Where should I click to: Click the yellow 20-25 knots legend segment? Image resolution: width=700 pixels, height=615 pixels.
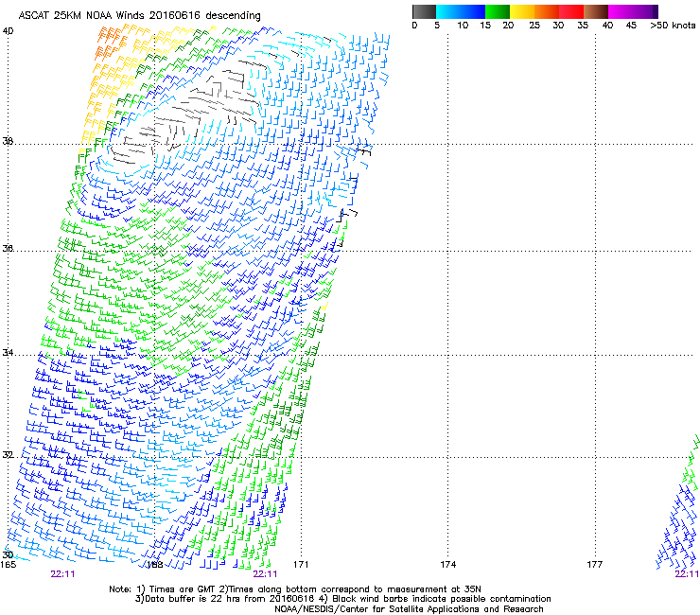point(522,11)
